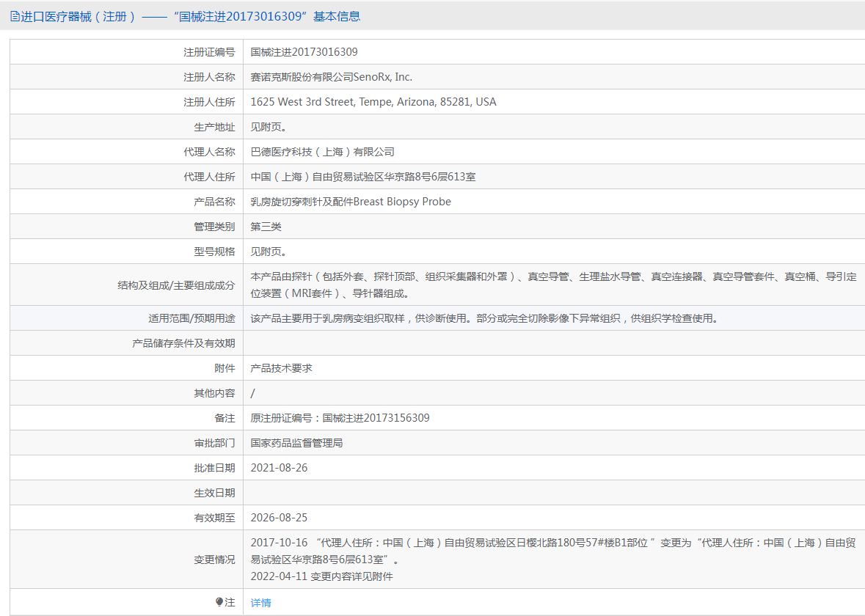Click the 代理人住所 label

(209, 177)
